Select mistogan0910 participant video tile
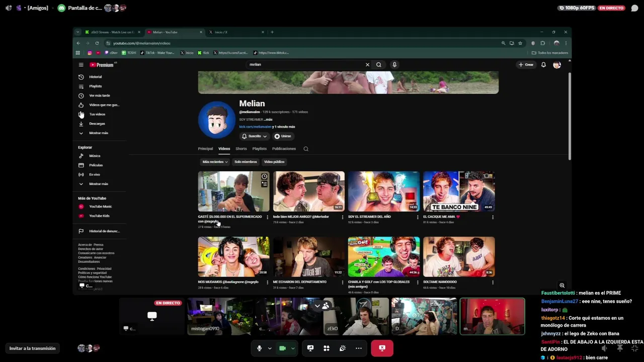 [220, 316]
